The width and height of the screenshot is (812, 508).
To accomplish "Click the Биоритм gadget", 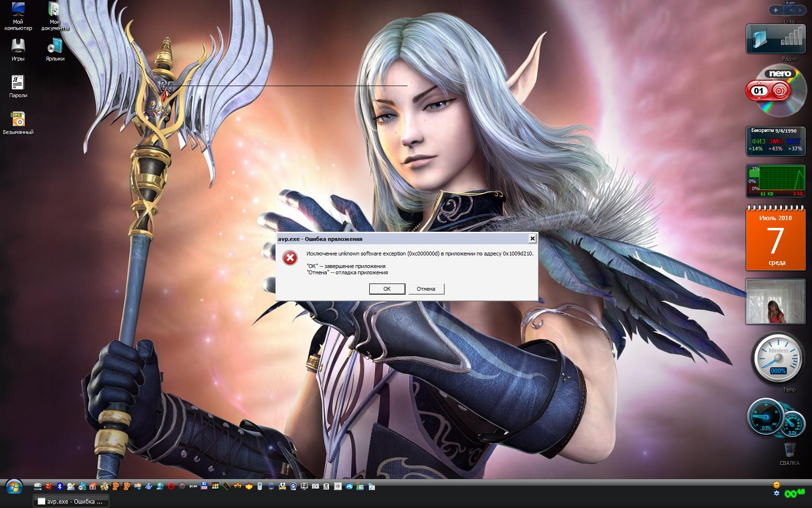I will pos(776,141).
